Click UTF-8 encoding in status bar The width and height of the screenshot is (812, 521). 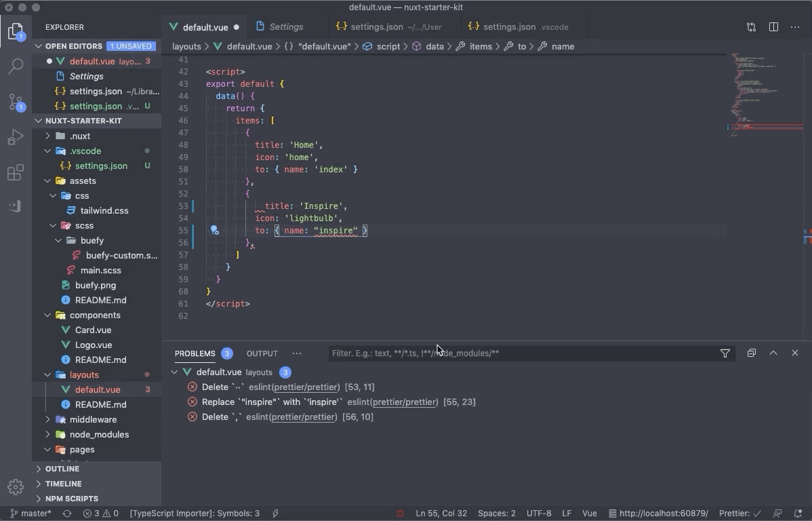click(x=539, y=514)
